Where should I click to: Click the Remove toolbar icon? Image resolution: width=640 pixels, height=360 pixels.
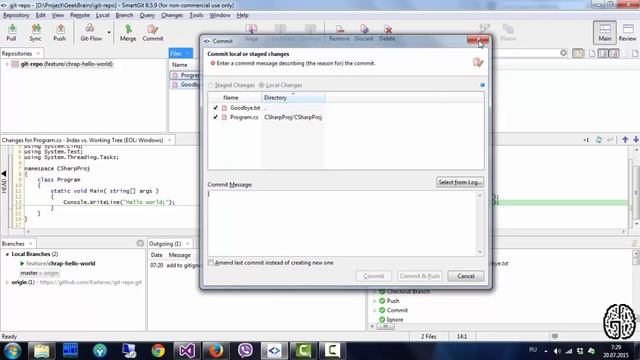pyautogui.click(x=339, y=33)
